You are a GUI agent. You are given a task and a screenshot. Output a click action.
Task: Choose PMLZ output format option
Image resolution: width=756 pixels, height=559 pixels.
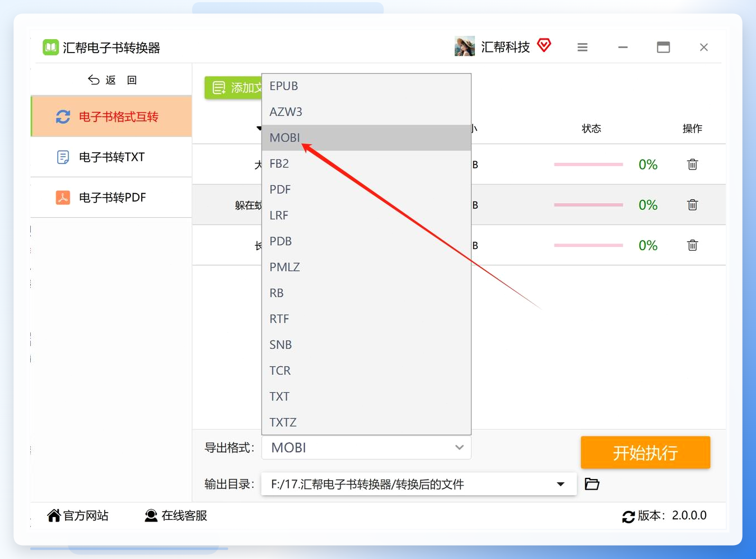pos(366,267)
